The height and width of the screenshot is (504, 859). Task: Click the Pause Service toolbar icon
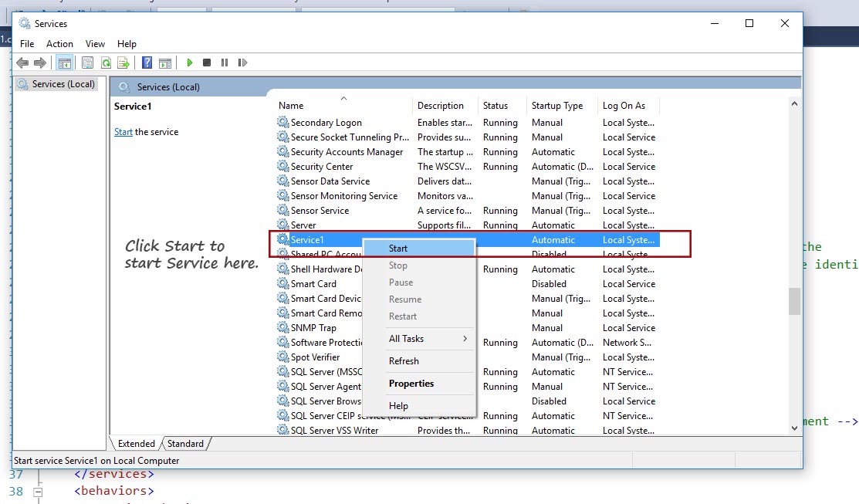pos(225,63)
